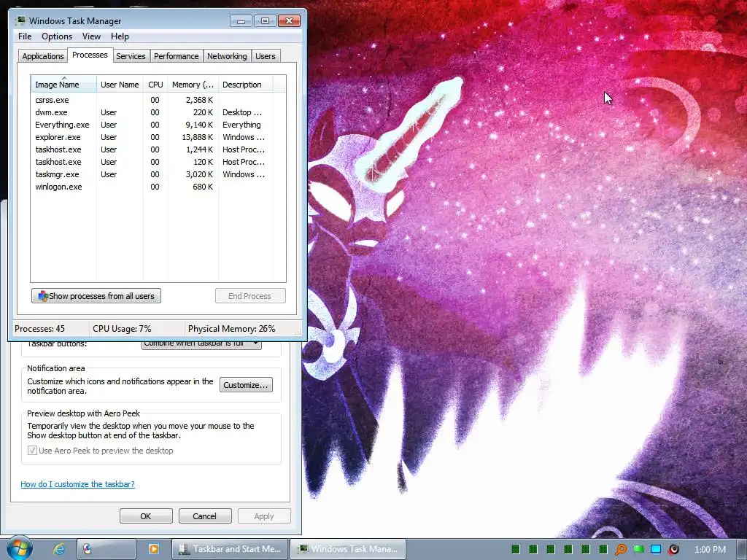Screen dimensions: 747x560
Task: Select the csrss.exe process row
Action: click(x=158, y=100)
